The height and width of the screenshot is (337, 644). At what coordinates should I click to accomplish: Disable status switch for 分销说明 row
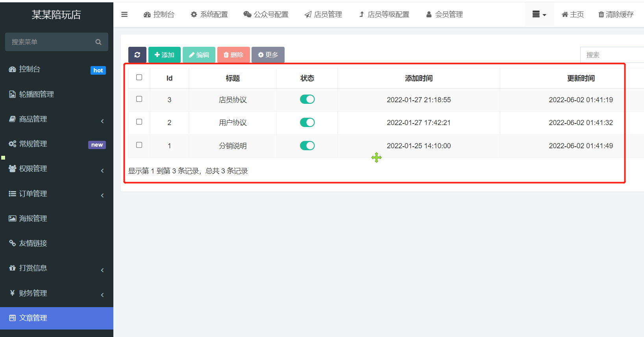[307, 146]
